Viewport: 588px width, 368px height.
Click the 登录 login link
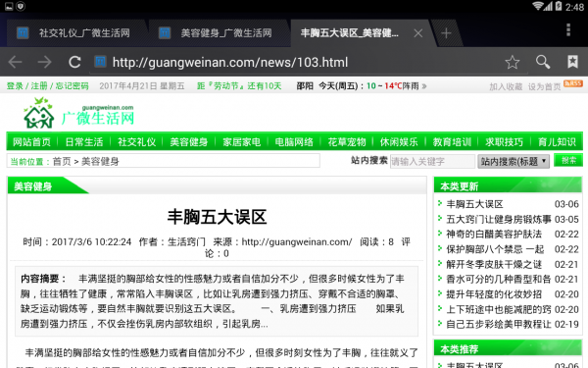[15, 86]
